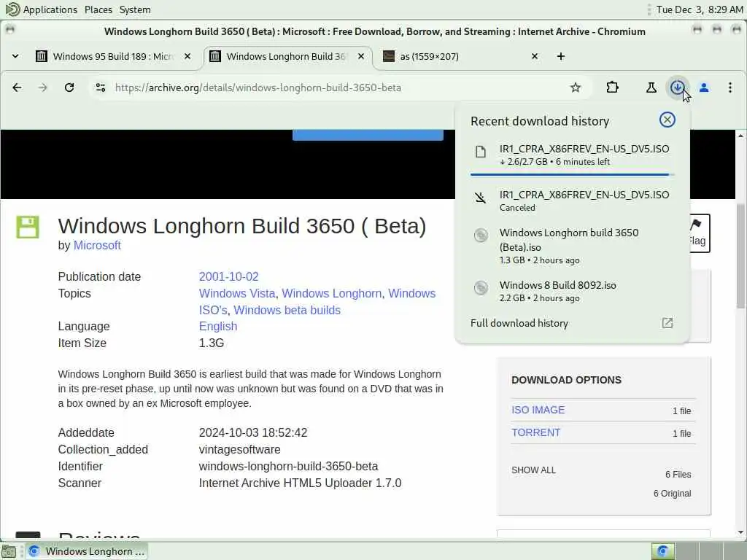Open the Windows Longhorn topic link
747x560 pixels.
pyautogui.click(x=332, y=293)
